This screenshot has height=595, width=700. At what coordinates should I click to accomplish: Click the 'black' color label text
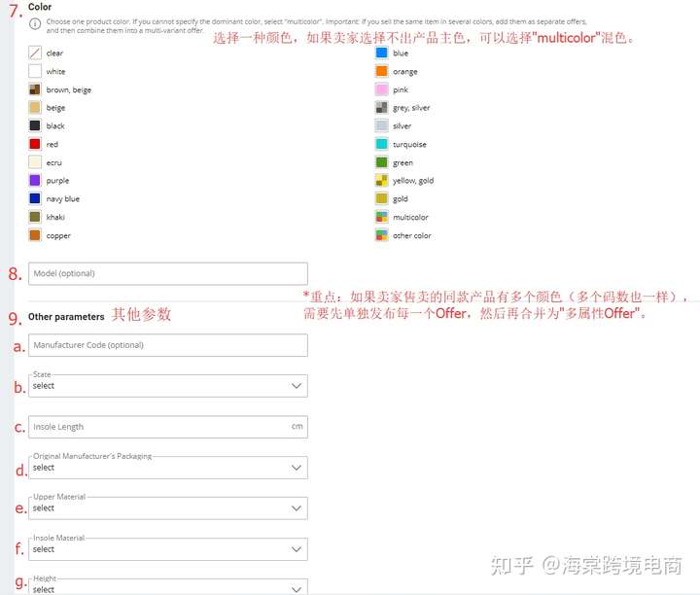point(55,125)
